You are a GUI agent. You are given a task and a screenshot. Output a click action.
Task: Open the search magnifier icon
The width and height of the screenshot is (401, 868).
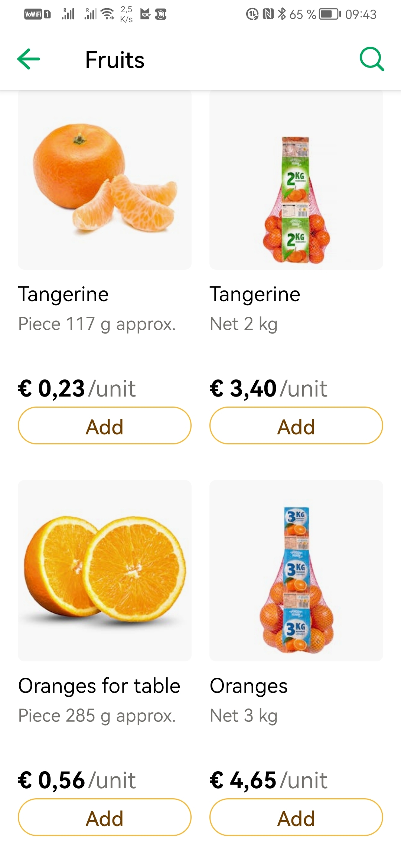coord(372,59)
